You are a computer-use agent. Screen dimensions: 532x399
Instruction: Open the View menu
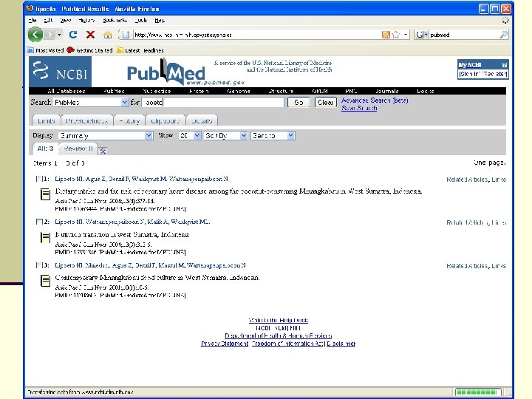66,21
